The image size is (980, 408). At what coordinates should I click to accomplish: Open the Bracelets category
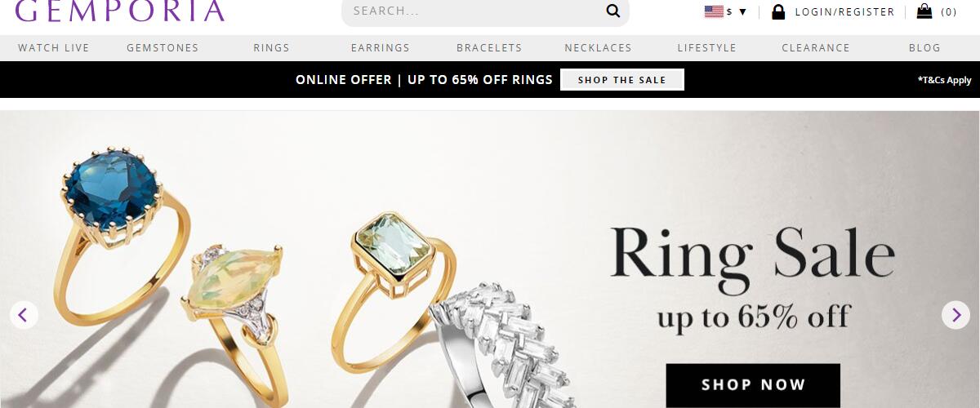click(x=489, y=48)
